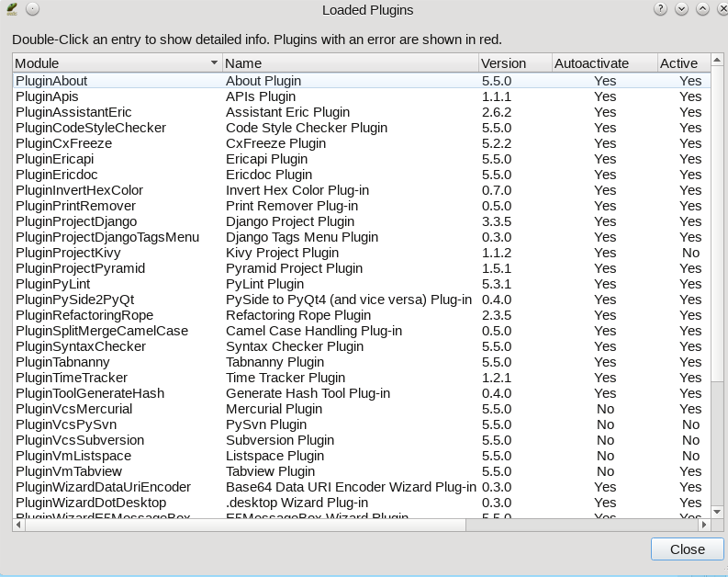Image resolution: width=728 pixels, height=577 pixels.
Task: Click the horizontal scrollbar handle
Action: click(239, 525)
